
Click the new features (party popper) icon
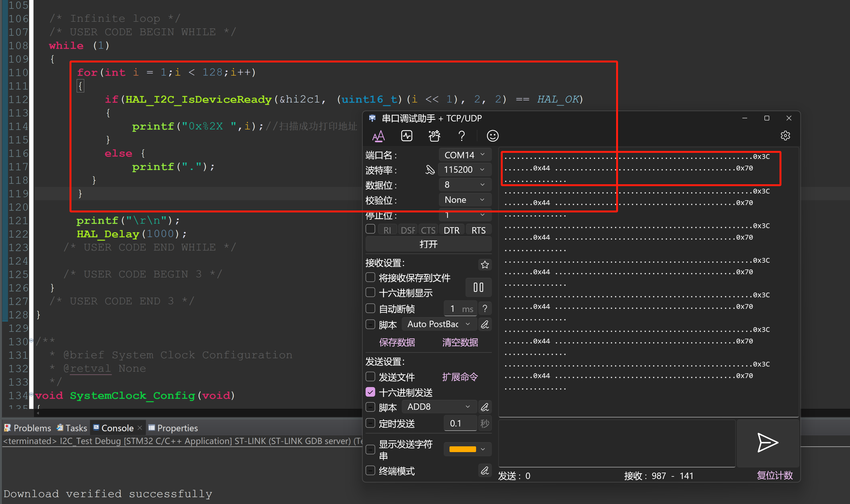(434, 136)
